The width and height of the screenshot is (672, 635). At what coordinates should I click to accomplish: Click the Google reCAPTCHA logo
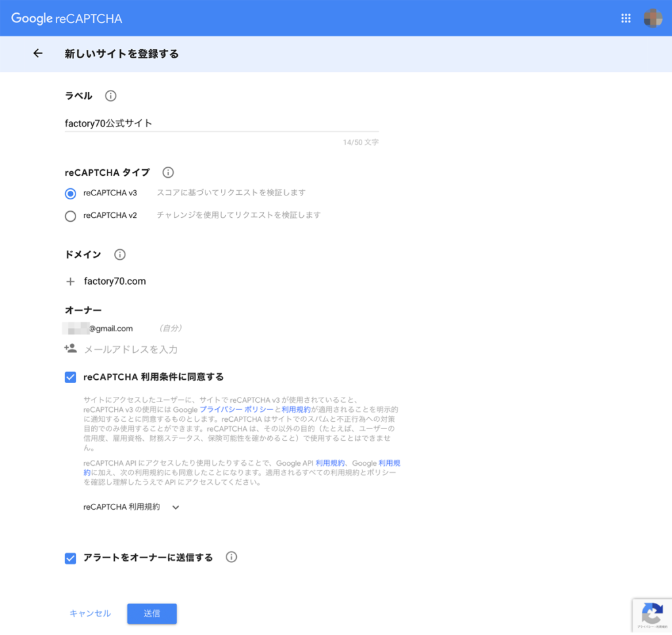[x=66, y=18]
